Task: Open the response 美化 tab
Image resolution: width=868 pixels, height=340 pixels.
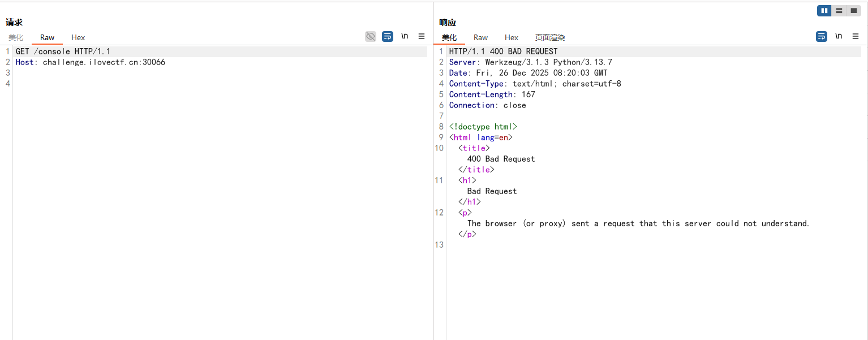Action: pos(449,37)
